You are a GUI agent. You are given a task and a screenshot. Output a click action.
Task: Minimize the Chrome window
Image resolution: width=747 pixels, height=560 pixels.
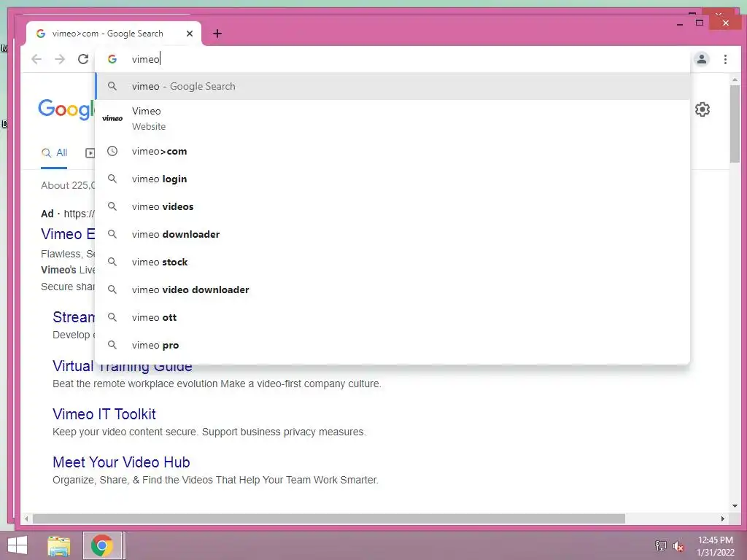(x=680, y=23)
